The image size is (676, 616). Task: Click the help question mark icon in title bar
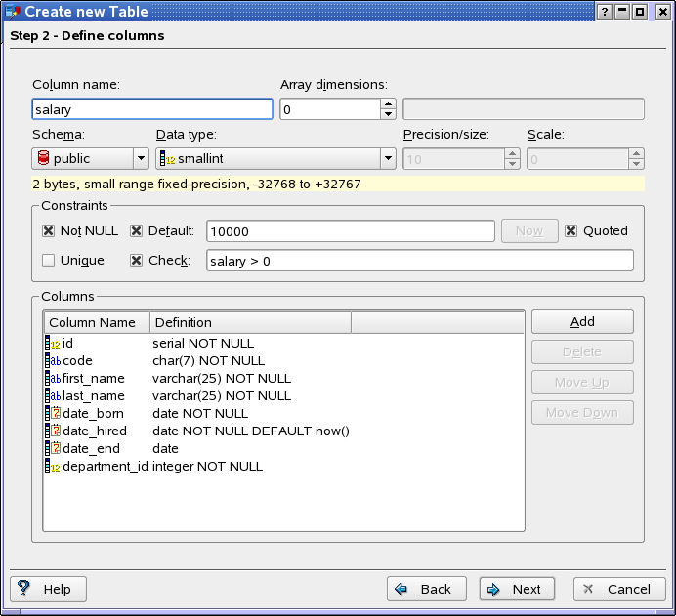(x=605, y=12)
